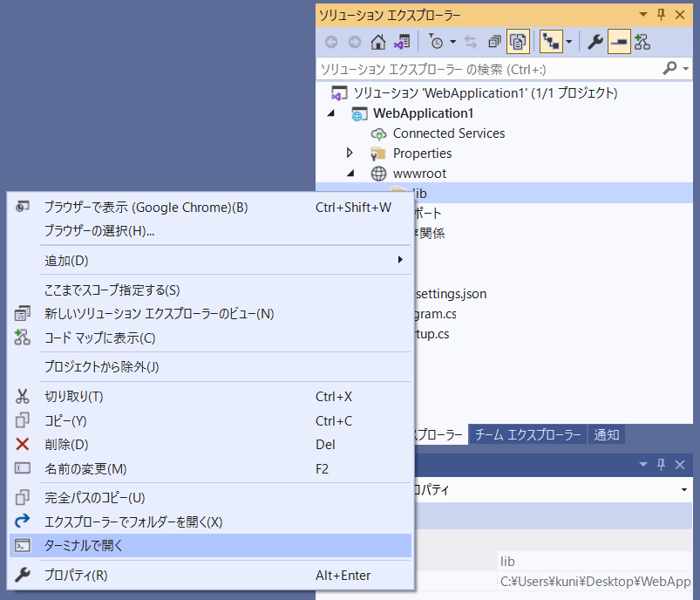This screenshot has width=700, height=600.
Task: Click the Sync with Active Document arrows icon
Action: click(x=471, y=42)
